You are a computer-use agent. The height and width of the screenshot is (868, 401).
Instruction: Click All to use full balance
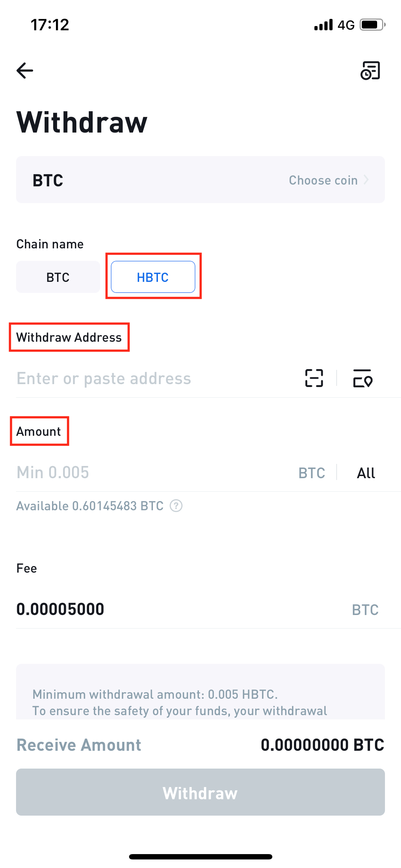click(x=366, y=473)
